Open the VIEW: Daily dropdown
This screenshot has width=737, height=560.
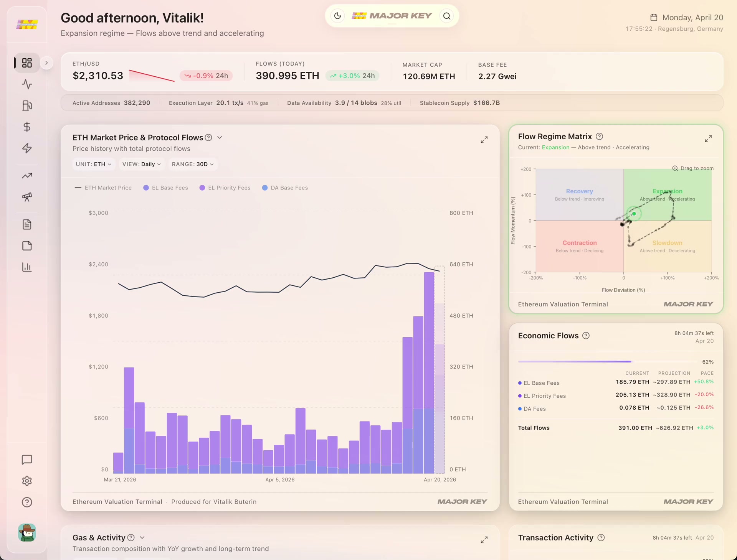(x=142, y=164)
